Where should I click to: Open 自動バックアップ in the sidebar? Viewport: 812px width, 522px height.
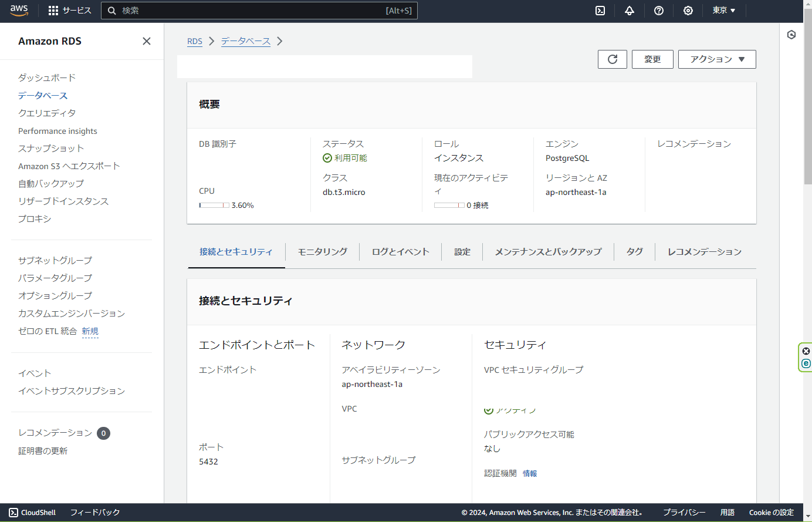click(x=51, y=183)
